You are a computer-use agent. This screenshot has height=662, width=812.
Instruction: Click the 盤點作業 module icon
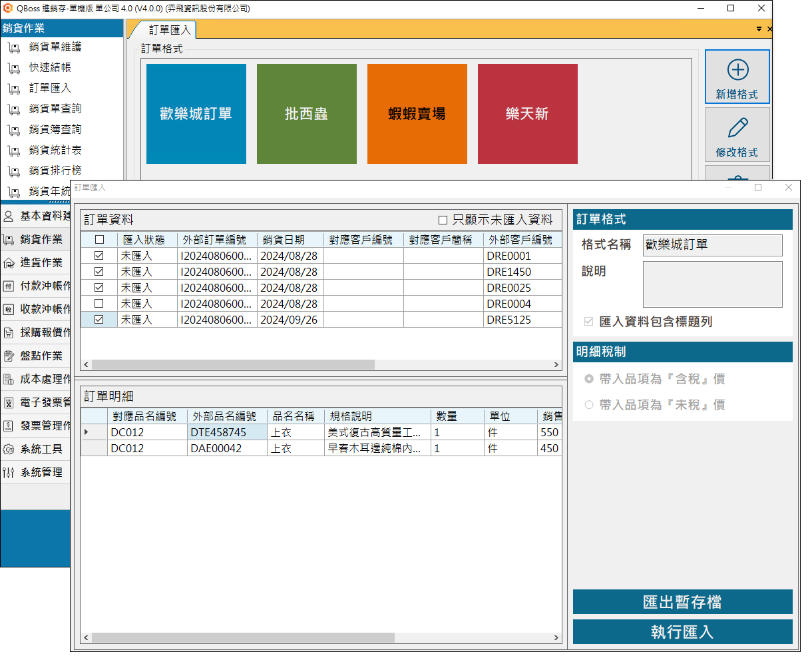[x=9, y=356]
